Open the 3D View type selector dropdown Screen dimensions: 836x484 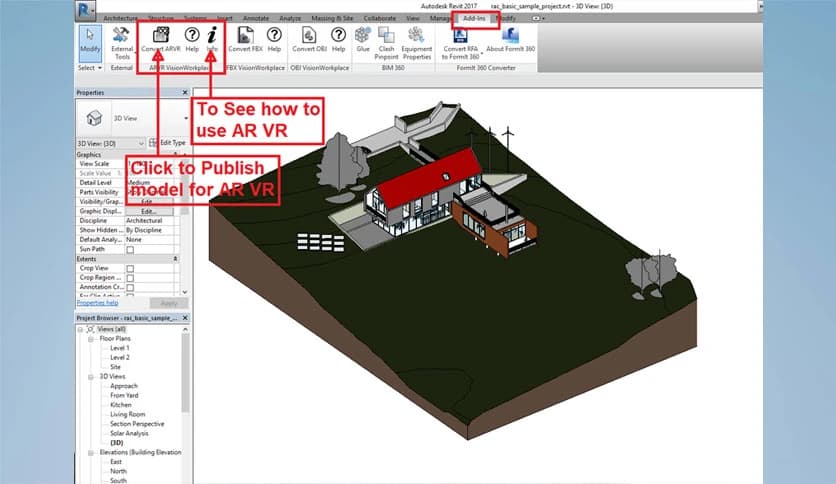[x=186, y=118]
